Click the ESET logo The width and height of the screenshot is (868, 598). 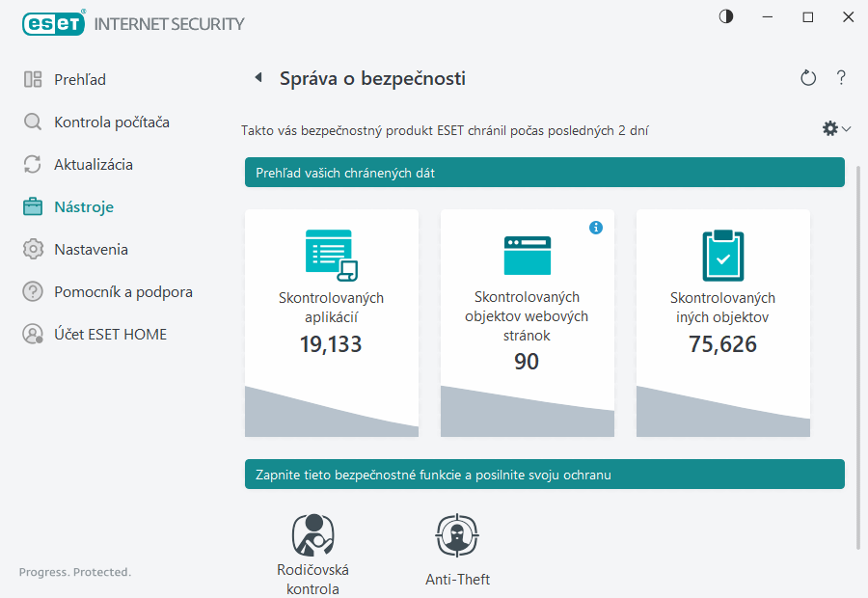[x=53, y=23]
